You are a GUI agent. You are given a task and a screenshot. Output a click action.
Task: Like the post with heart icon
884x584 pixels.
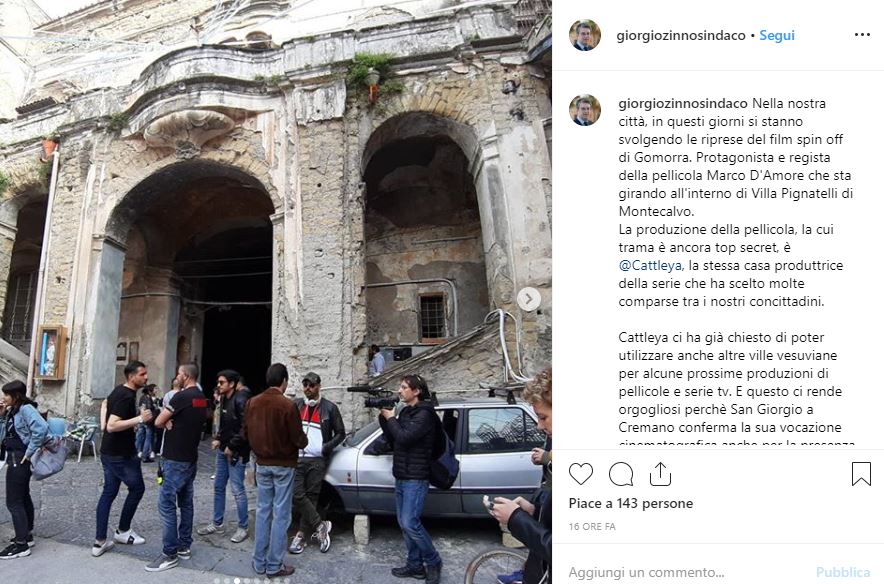581,474
